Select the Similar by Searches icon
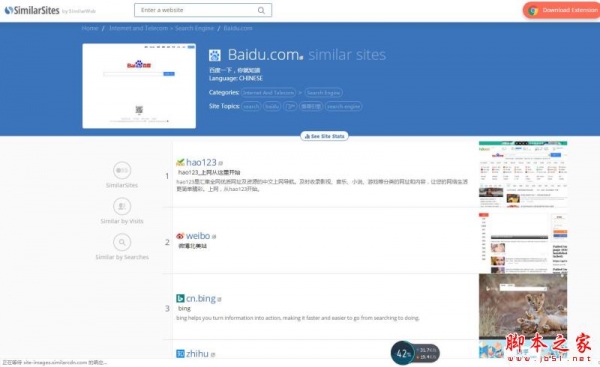The image size is (600, 367). (x=122, y=242)
